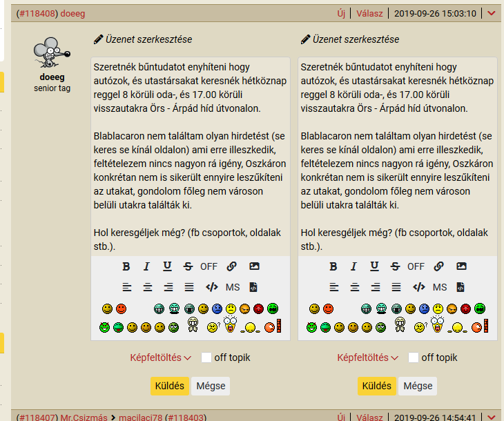Check the off topik box under left editor
This screenshot has width=504, height=421.
(206, 358)
